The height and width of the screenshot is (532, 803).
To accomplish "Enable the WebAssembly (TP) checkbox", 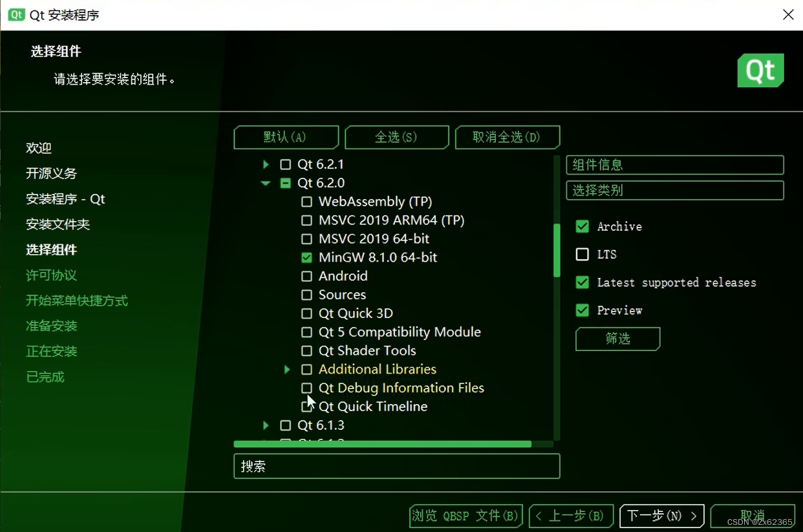I will click(x=306, y=202).
